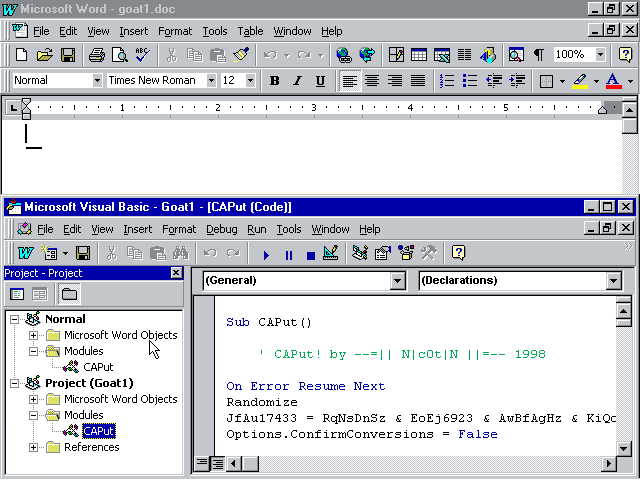640x480 pixels.
Task: Toggle Folders button in Project panel
Action: [69, 294]
